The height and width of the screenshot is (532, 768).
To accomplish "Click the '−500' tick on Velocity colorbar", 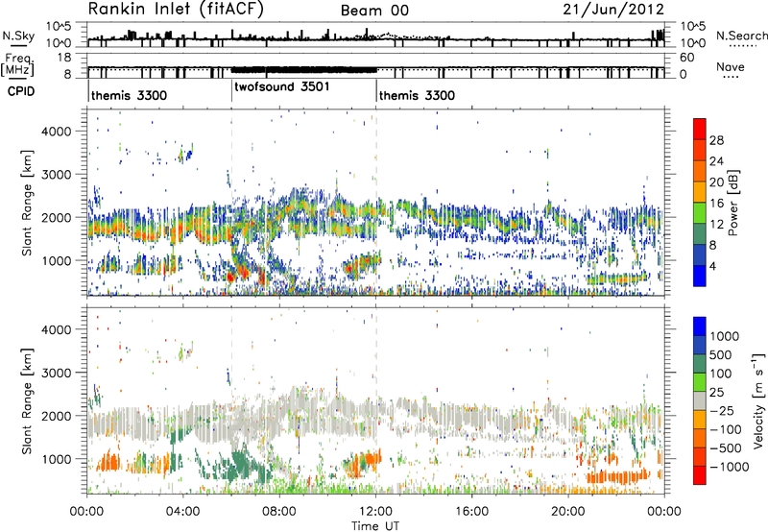I will [x=727, y=447].
